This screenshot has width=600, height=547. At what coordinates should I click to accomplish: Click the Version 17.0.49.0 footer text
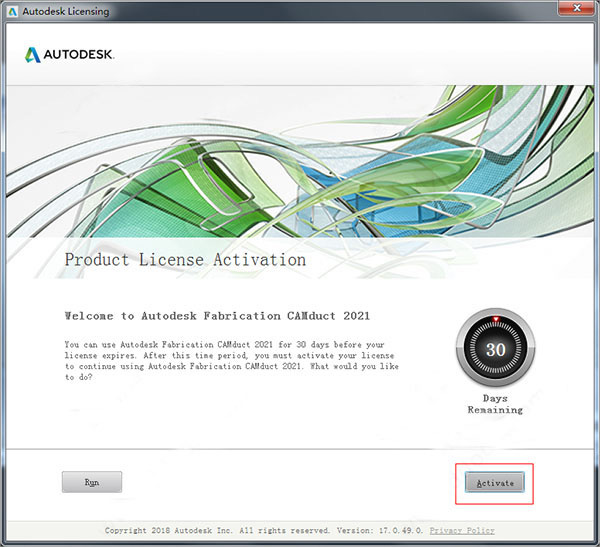[380, 531]
